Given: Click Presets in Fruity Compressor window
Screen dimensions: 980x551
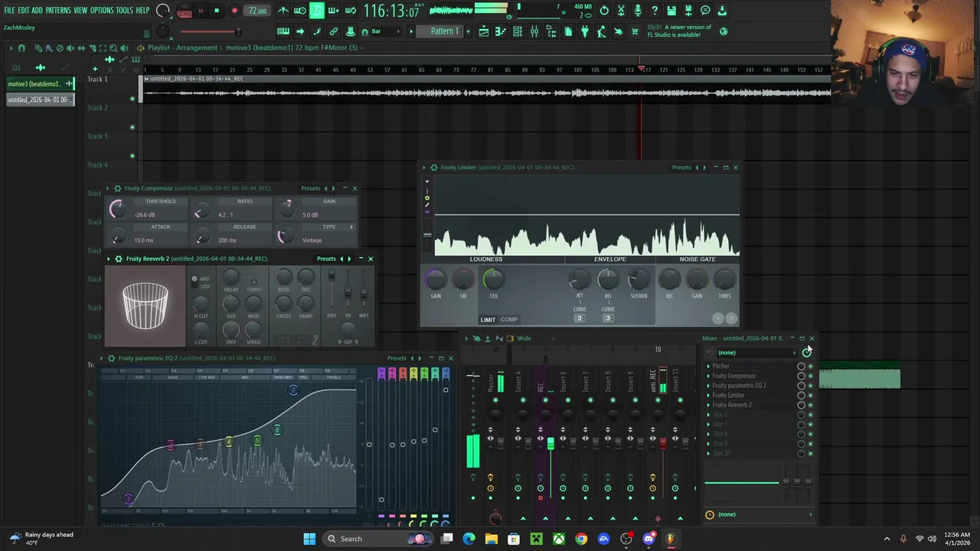Looking at the screenshot, I should 310,188.
